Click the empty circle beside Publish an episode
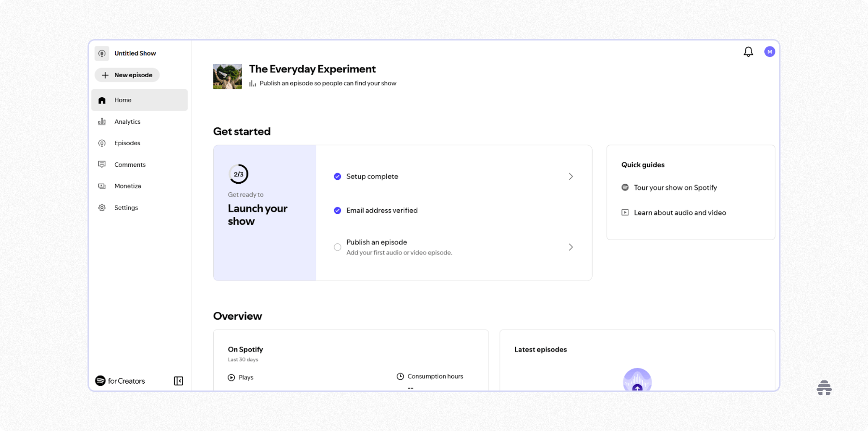This screenshot has height=431, width=868. pos(338,247)
